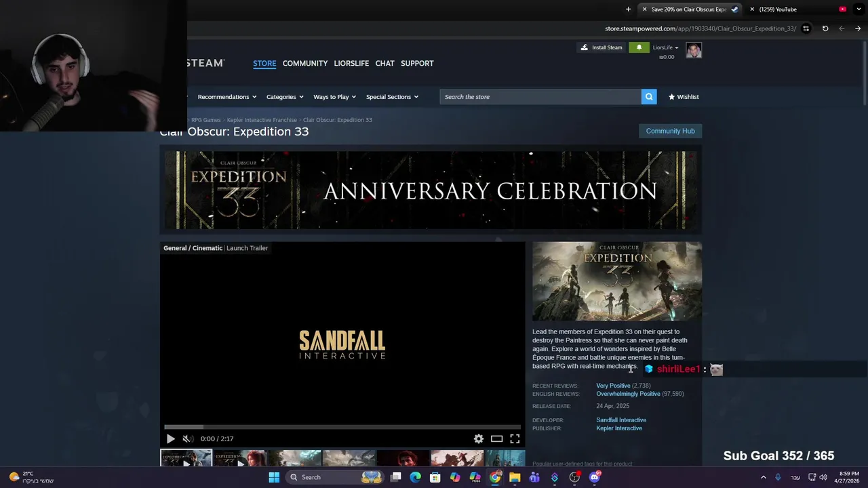Screen dimensions: 868x488
Task: View the ₪0.00 wallet balance
Action: pyautogui.click(x=667, y=57)
